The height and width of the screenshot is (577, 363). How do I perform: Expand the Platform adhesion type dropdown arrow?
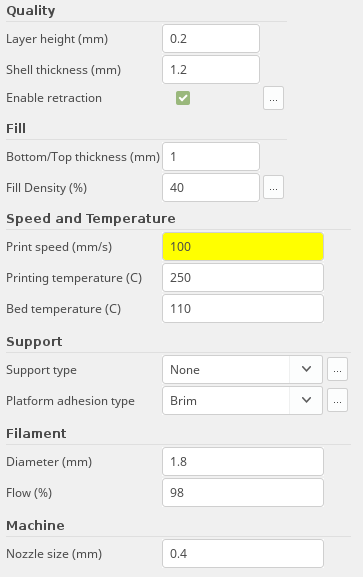click(306, 400)
